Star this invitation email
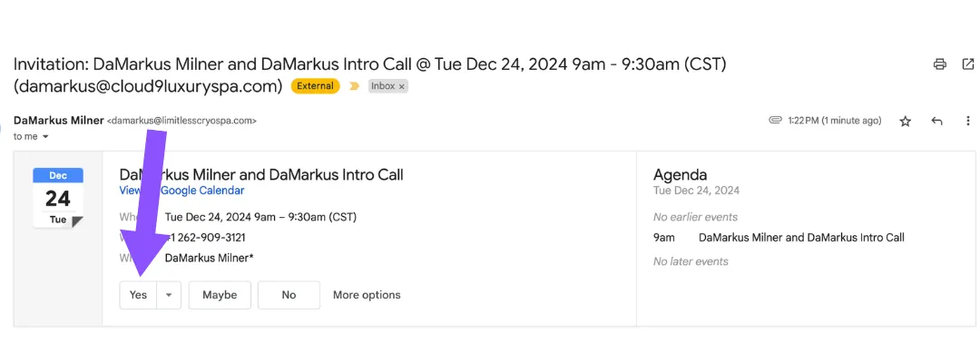Image resolution: width=980 pixels, height=363 pixels. pos(905,122)
